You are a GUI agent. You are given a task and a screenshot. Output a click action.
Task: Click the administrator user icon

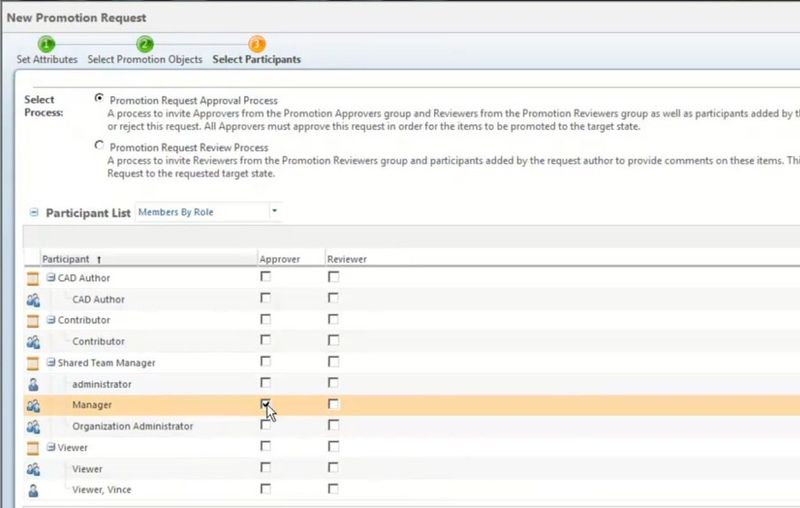33,384
